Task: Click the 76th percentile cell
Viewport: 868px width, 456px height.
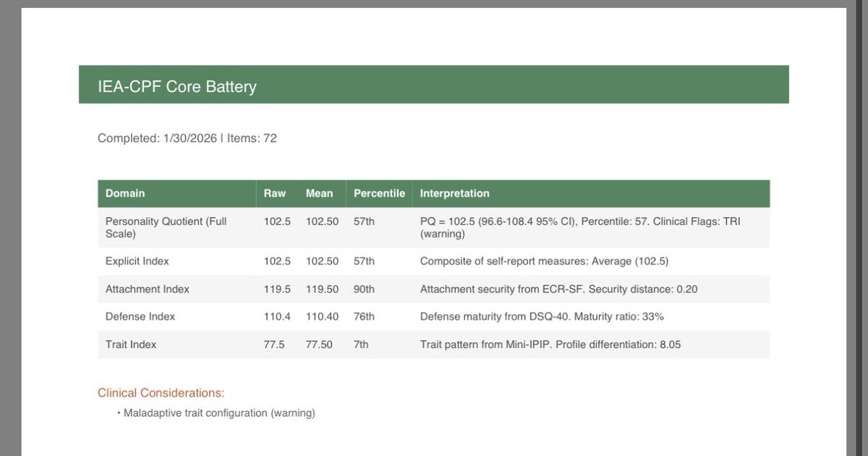Action: click(364, 316)
